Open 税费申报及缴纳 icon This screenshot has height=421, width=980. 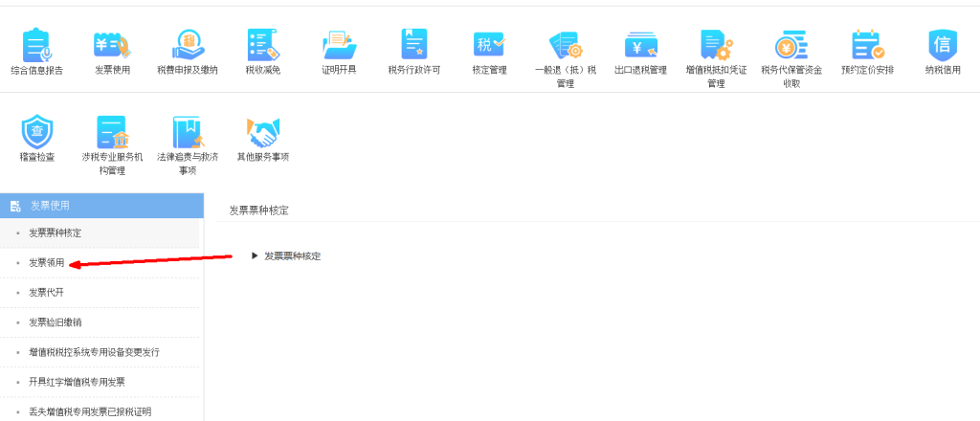tap(188, 45)
